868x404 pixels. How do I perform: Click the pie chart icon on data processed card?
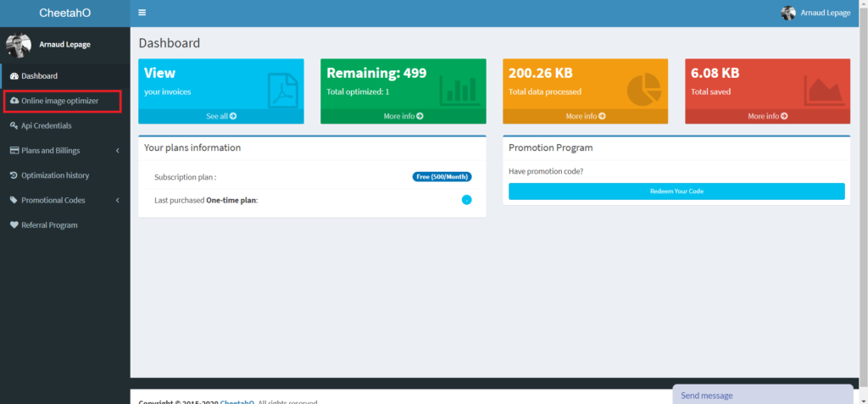[x=644, y=89]
